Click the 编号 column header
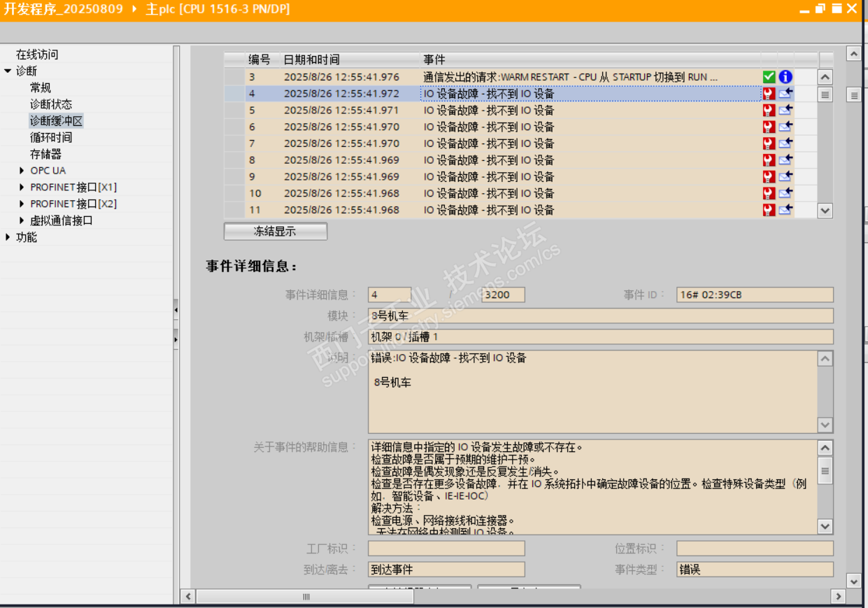Viewport: 868px width, 608px height. (x=262, y=59)
